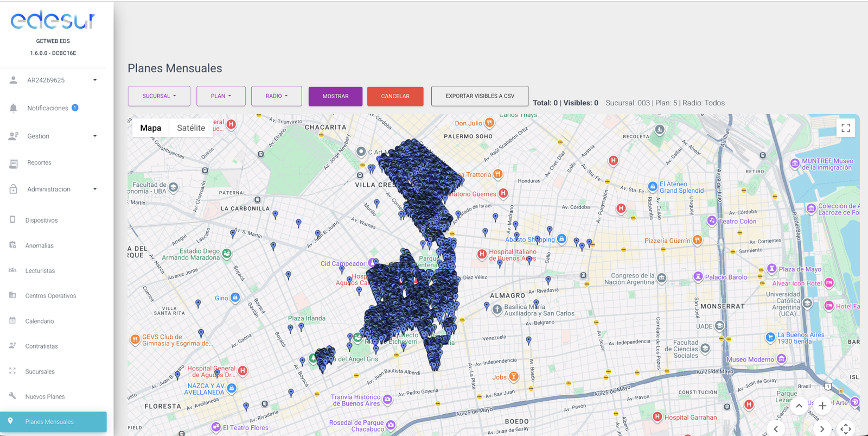Viewport: 868px width, 436px height.
Task: Click the notification count badge
Action: pyautogui.click(x=75, y=108)
